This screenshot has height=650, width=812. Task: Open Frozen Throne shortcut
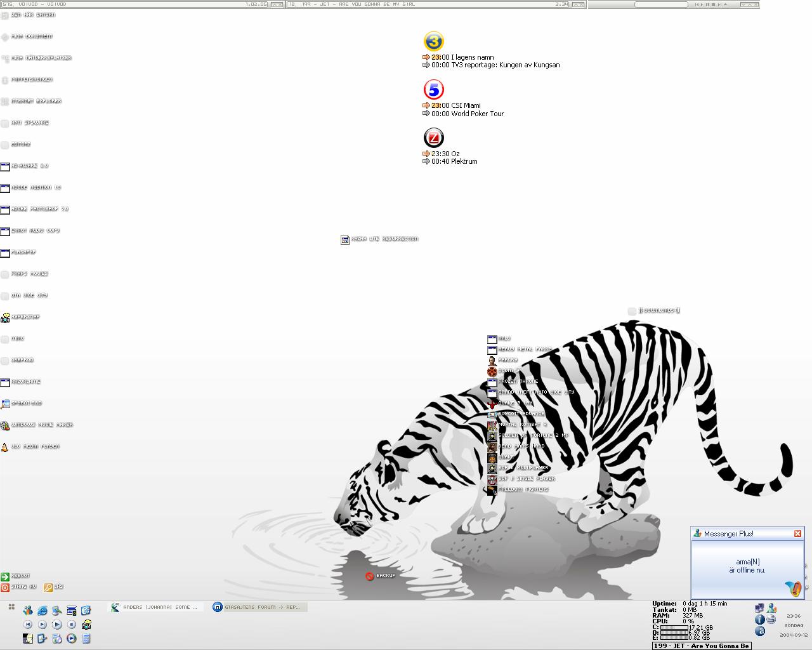point(513,381)
